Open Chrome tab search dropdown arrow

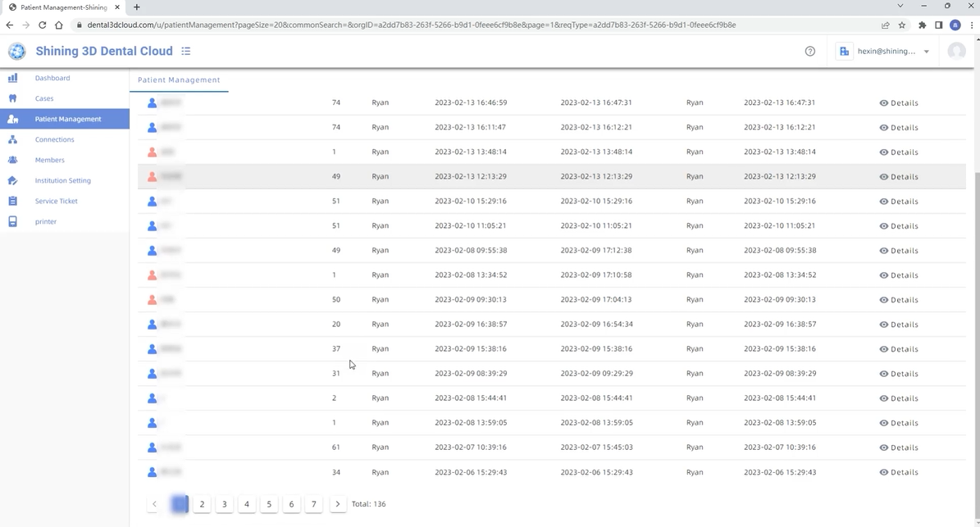900,7
